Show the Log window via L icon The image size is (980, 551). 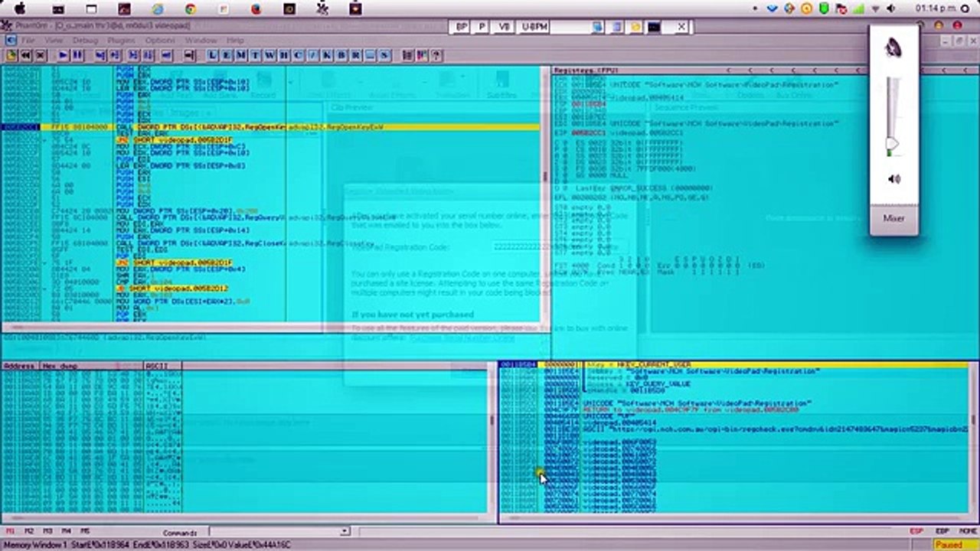click(x=213, y=55)
